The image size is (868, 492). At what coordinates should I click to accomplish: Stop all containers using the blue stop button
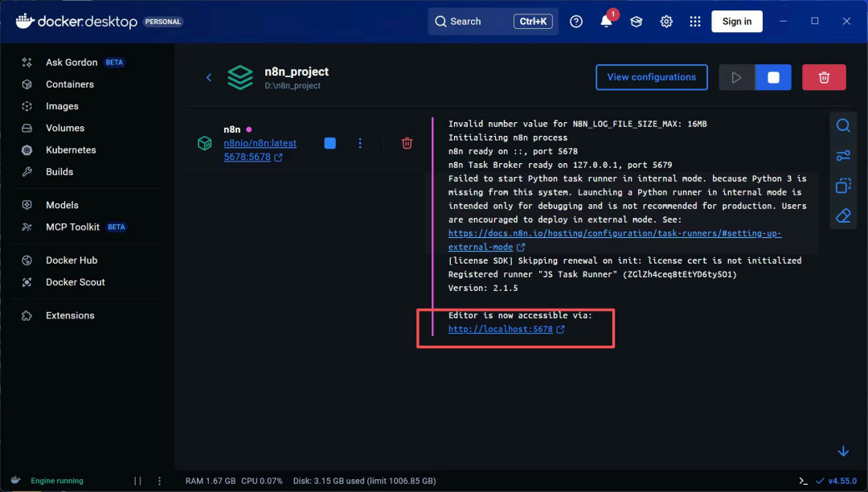pyautogui.click(x=772, y=76)
